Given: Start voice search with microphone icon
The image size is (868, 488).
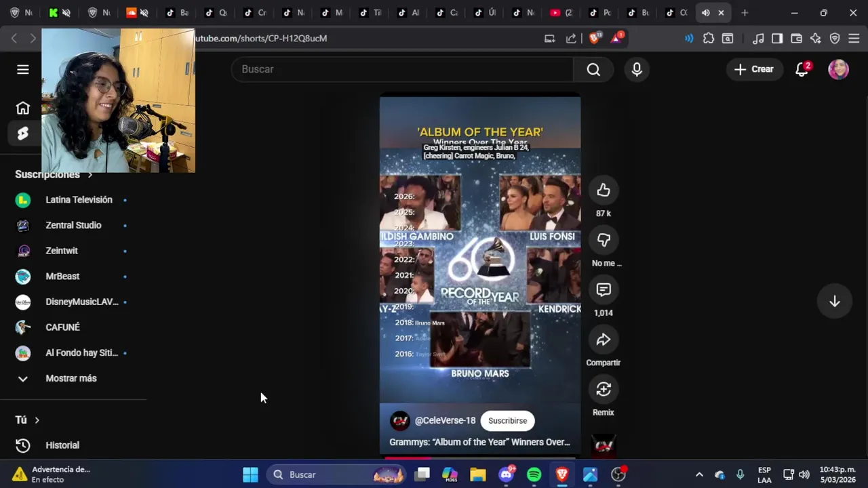Looking at the screenshot, I should click(637, 69).
